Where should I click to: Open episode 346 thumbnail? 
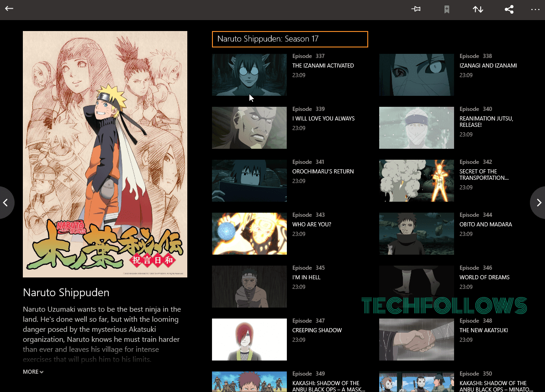pos(416,287)
